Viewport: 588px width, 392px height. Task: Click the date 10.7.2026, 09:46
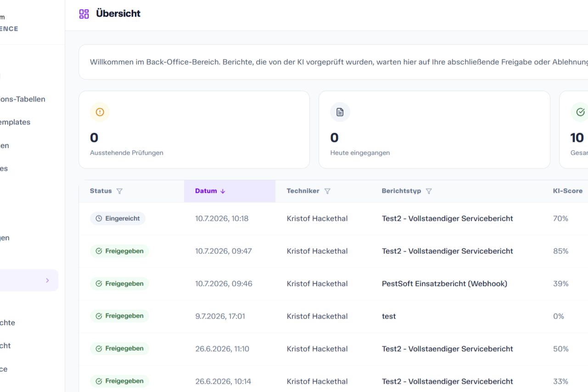pos(224,284)
